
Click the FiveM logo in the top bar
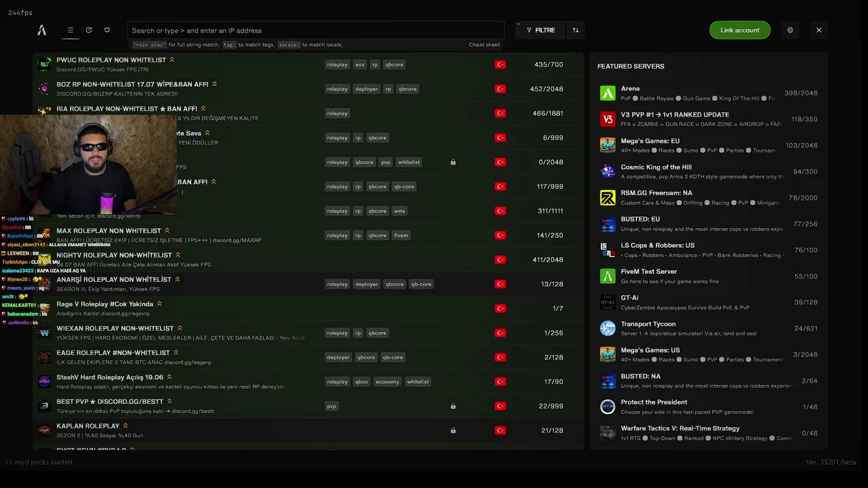(42, 30)
